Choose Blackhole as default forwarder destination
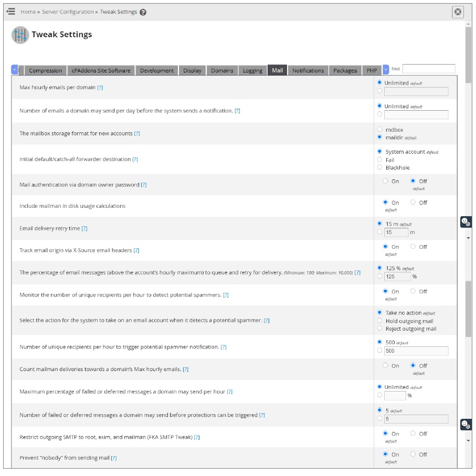 pyautogui.click(x=379, y=167)
